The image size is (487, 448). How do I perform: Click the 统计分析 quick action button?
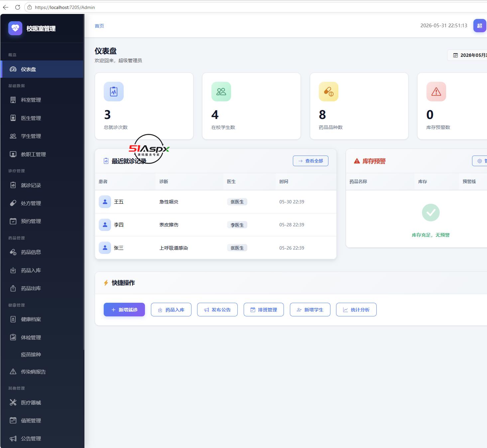[x=356, y=309]
